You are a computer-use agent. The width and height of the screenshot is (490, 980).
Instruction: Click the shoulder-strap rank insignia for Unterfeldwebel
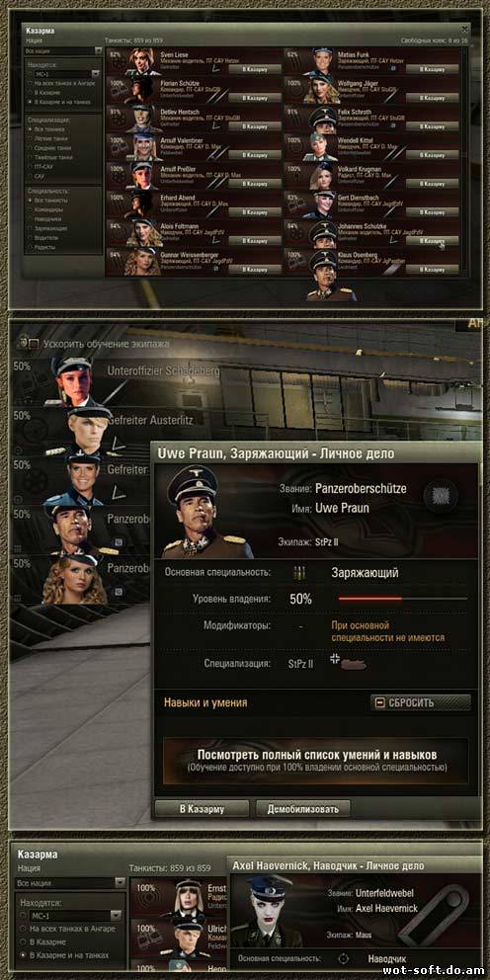[x=433, y=915]
